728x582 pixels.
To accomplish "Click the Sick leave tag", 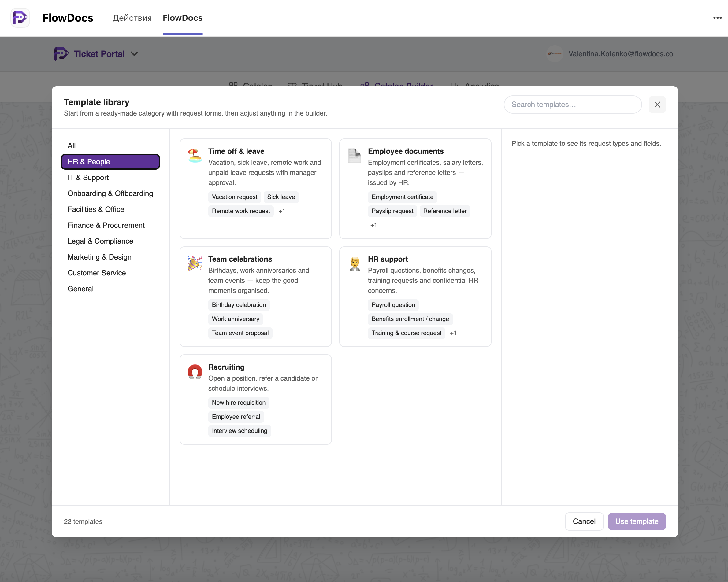I will pyautogui.click(x=281, y=197).
